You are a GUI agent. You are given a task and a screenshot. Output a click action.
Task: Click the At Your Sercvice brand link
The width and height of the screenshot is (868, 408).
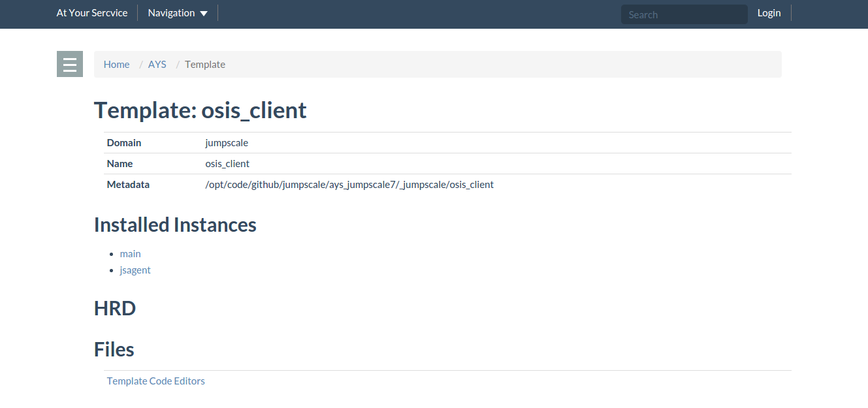click(x=92, y=13)
